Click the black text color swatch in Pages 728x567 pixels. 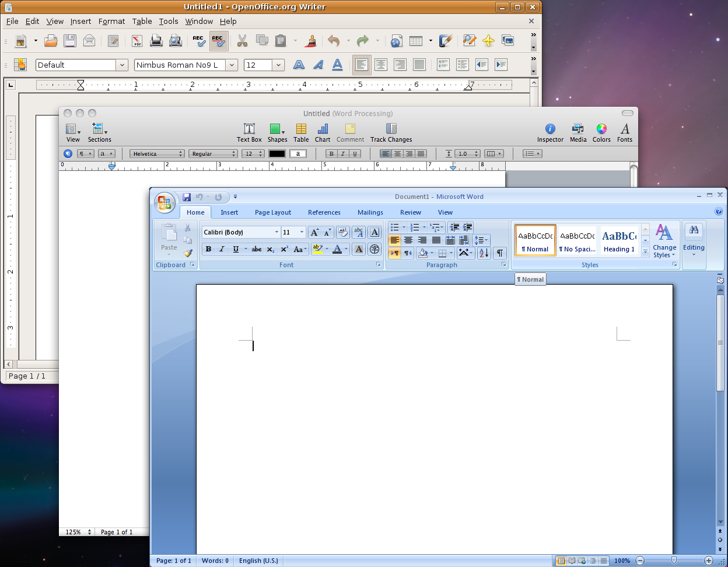point(276,154)
